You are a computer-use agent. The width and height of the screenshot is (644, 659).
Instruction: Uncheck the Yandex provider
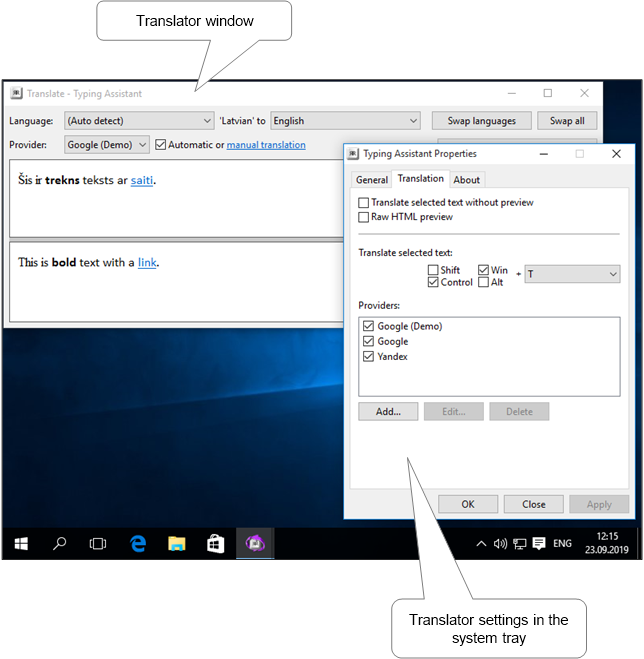pos(369,357)
